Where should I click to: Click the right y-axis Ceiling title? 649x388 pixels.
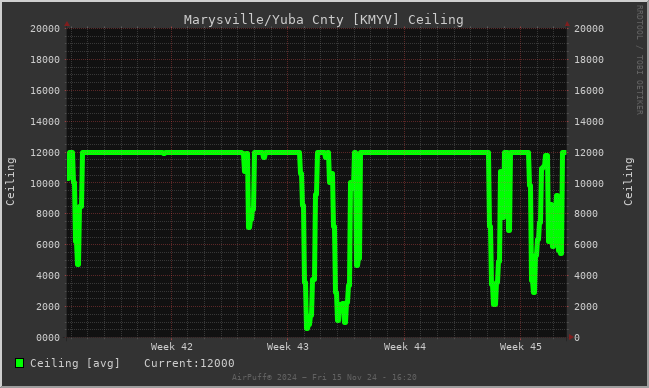(628, 181)
